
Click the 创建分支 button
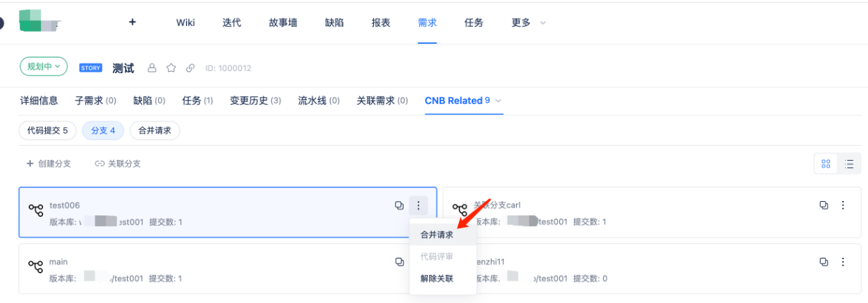(x=49, y=164)
